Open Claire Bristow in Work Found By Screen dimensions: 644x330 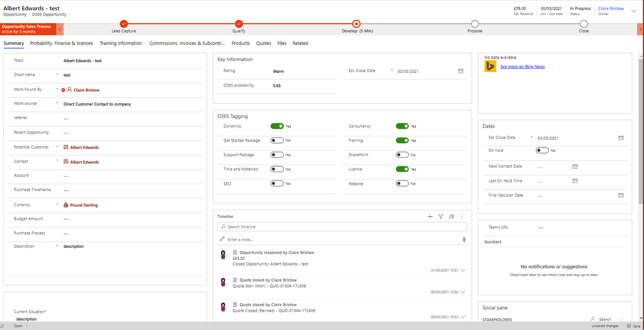(86, 90)
